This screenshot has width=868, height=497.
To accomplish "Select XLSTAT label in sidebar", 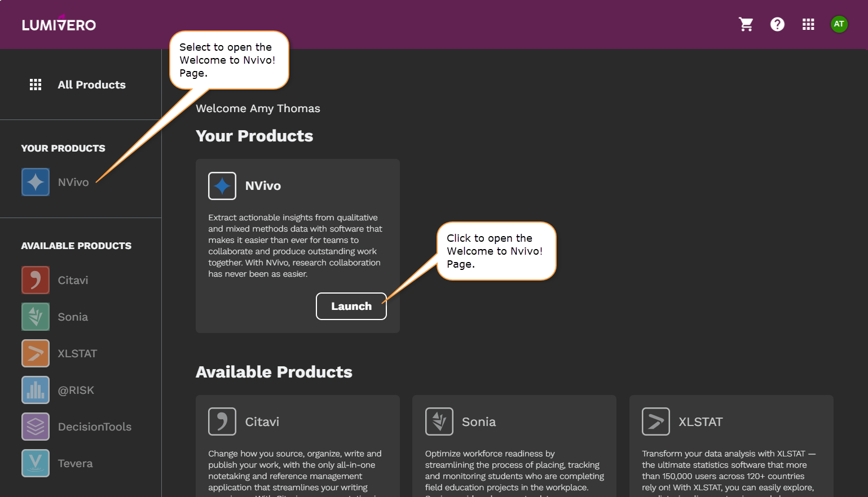I will 77,353.
